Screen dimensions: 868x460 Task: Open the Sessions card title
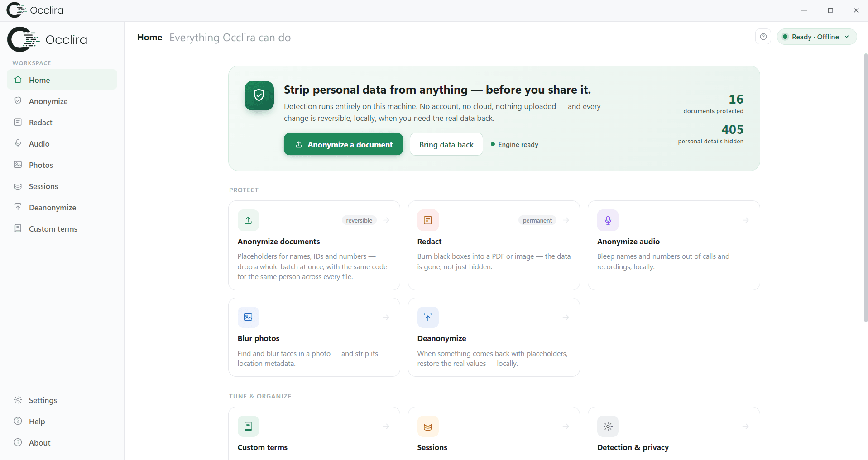(432, 447)
